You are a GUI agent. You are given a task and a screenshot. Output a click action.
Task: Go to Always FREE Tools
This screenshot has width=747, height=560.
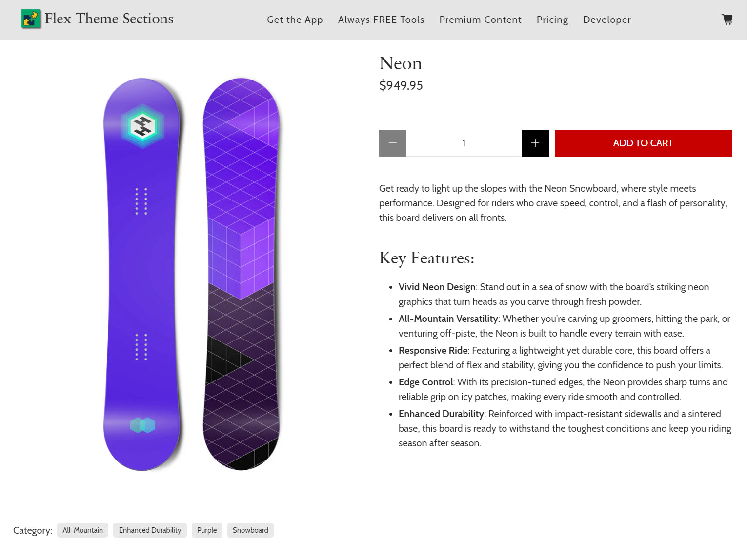[x=381, y=20]
